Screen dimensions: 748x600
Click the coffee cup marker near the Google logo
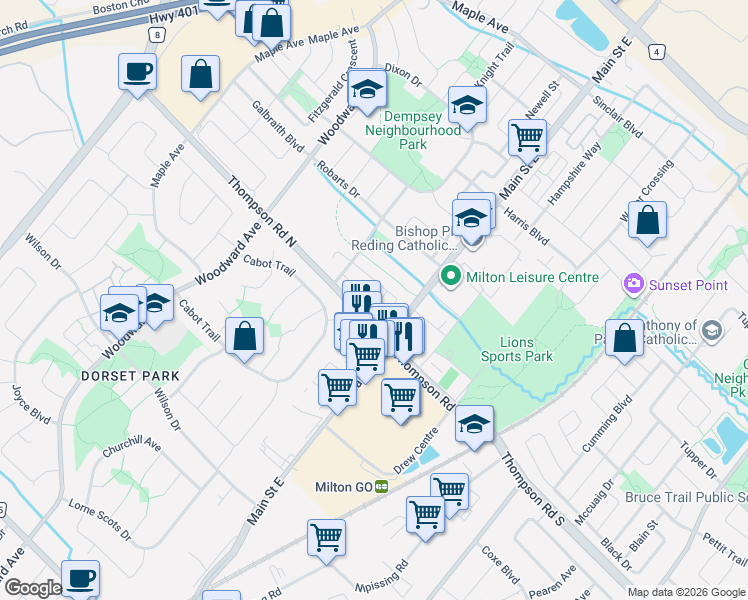tap(81, 580)
